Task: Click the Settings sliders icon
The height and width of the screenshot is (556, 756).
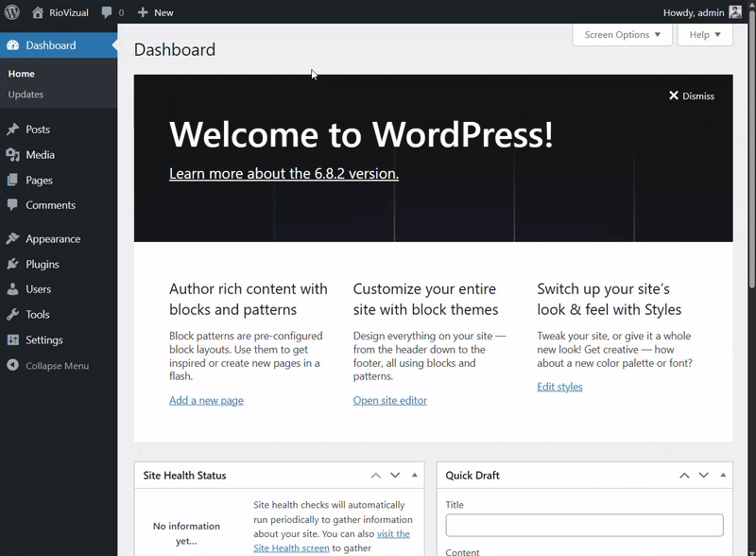Action: coord(13,339)
